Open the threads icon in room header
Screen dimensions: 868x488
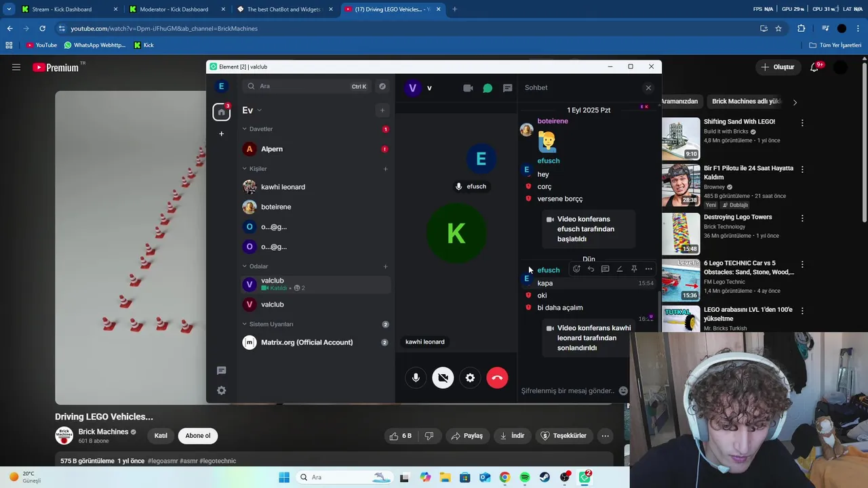click(x=507, y=88)
